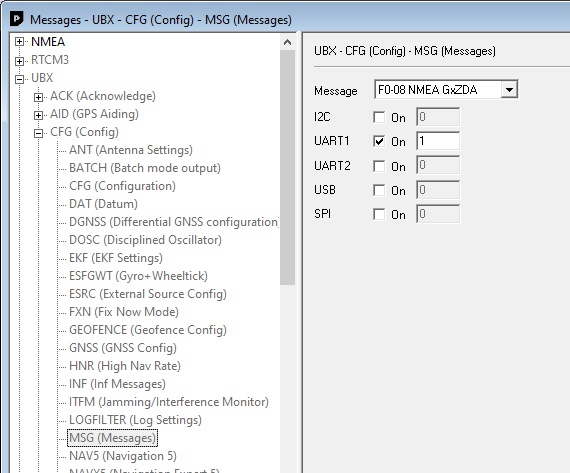The height and width of the screenshot is (473, 570).
Task: Collapse the UBX tree node
Action: 19,79
